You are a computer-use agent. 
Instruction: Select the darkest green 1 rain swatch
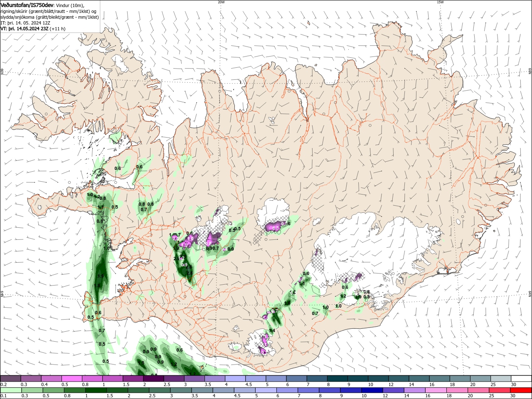click(x=96, y=390)
